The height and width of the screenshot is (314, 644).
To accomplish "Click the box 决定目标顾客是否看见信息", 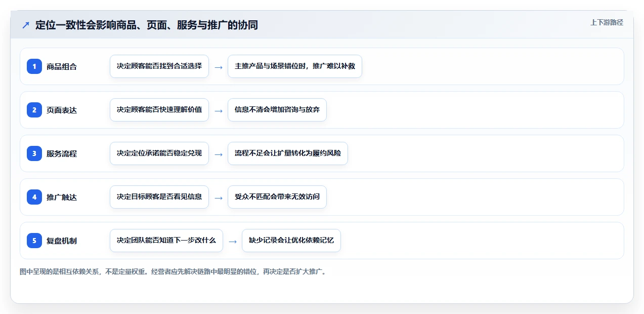I will tap(159, 197).
